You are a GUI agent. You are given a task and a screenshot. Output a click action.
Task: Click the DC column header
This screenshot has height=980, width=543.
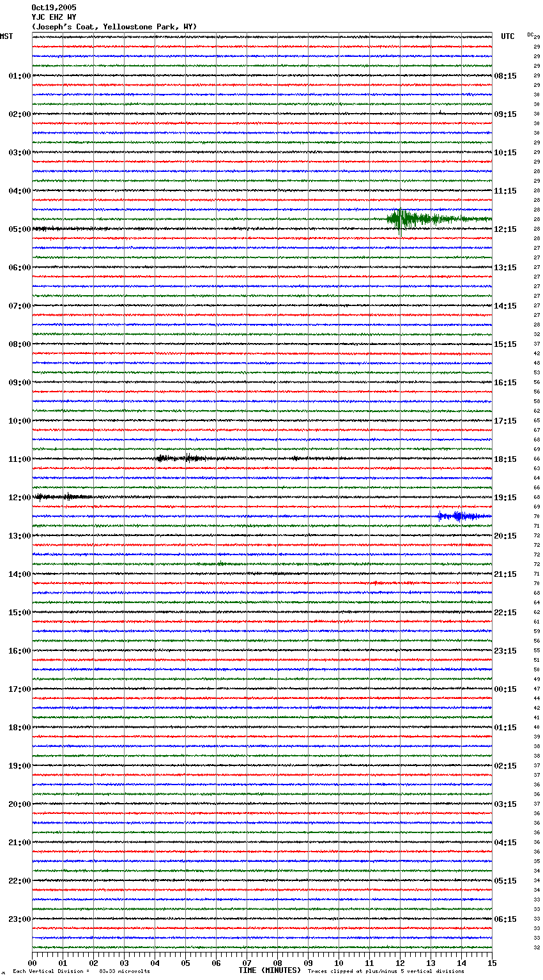click(x=530, y=34)
